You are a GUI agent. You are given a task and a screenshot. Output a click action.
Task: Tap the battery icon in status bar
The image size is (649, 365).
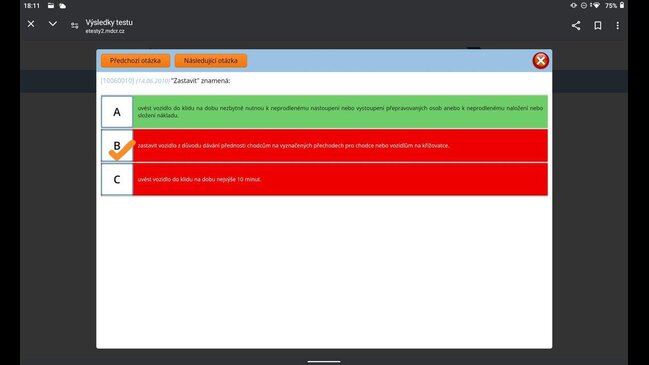622,5
